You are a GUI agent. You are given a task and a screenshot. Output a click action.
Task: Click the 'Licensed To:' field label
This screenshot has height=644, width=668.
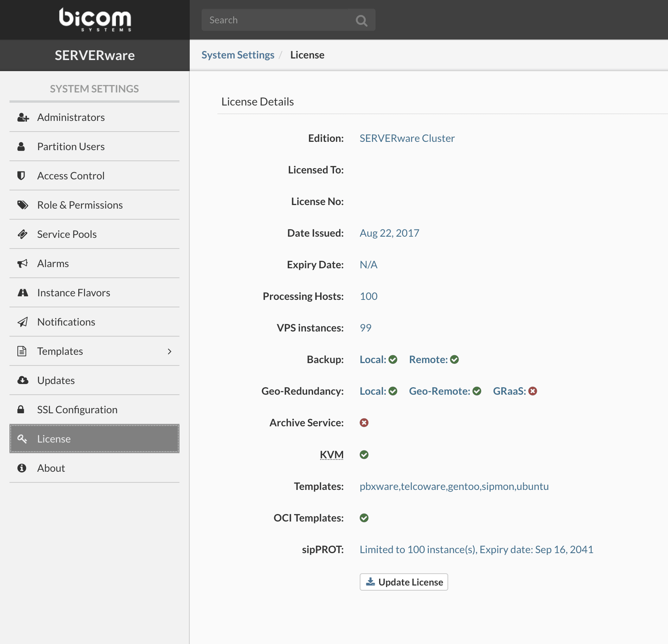(x=316, y=170)
